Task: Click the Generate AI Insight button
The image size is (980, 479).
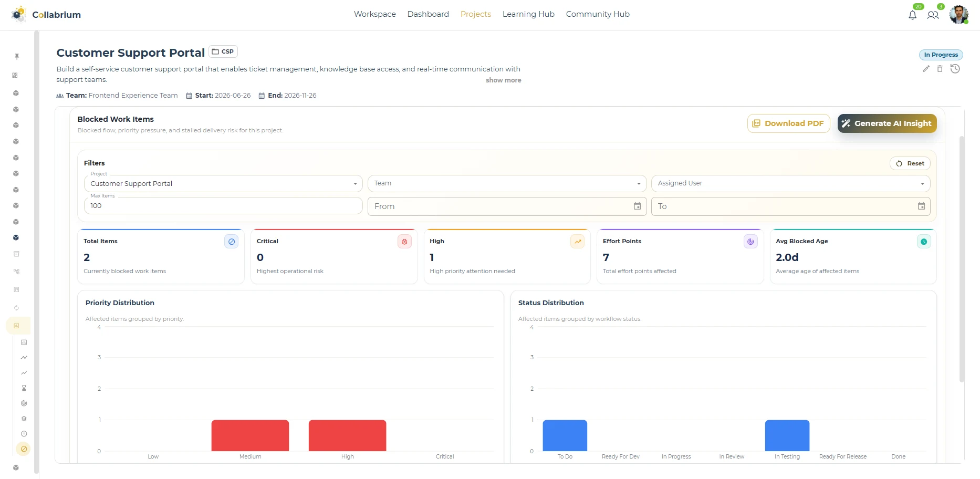Action: [887, 123]
